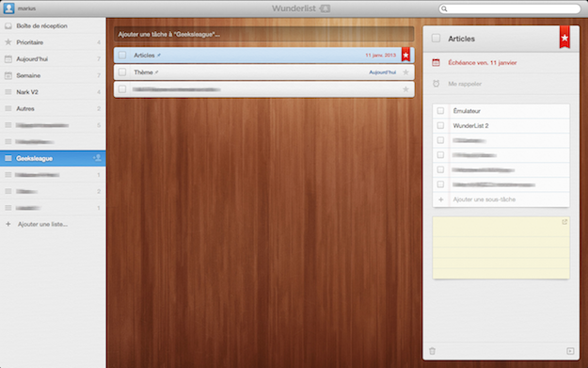Remove the red star ribbon on Articles detail
This screenshot has width=588, height=368.
(564, 37)
